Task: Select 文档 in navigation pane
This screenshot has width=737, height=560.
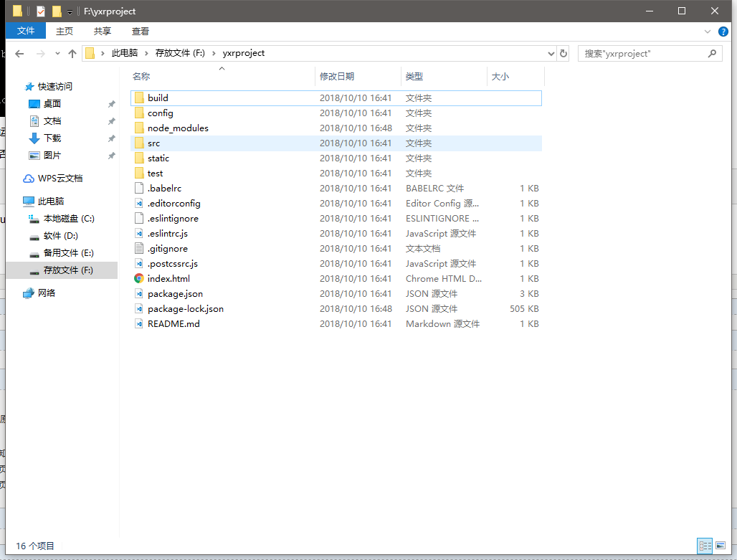Action: coord(52,121)
